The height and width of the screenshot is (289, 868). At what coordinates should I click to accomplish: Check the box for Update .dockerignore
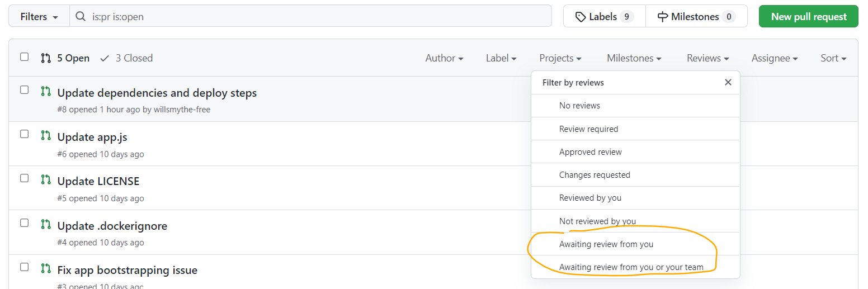coord(24,222)
